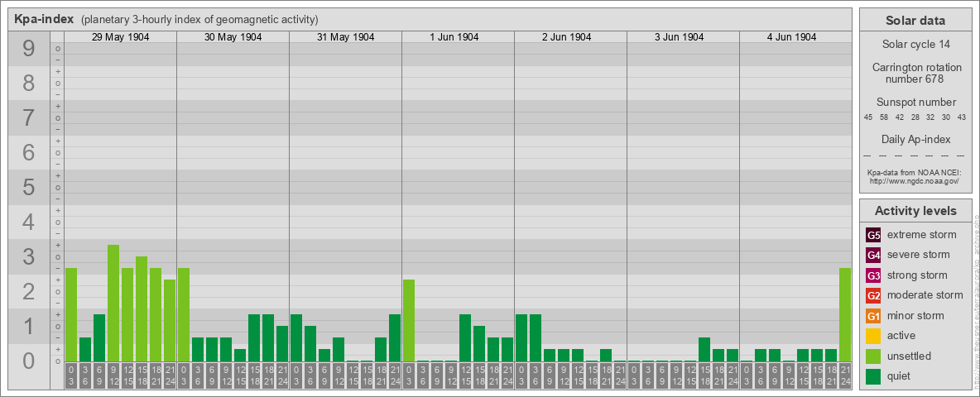Select the yellow 'active' legend swatch
The height and width of the screenshot is (397, 980).
coord(874,336)
